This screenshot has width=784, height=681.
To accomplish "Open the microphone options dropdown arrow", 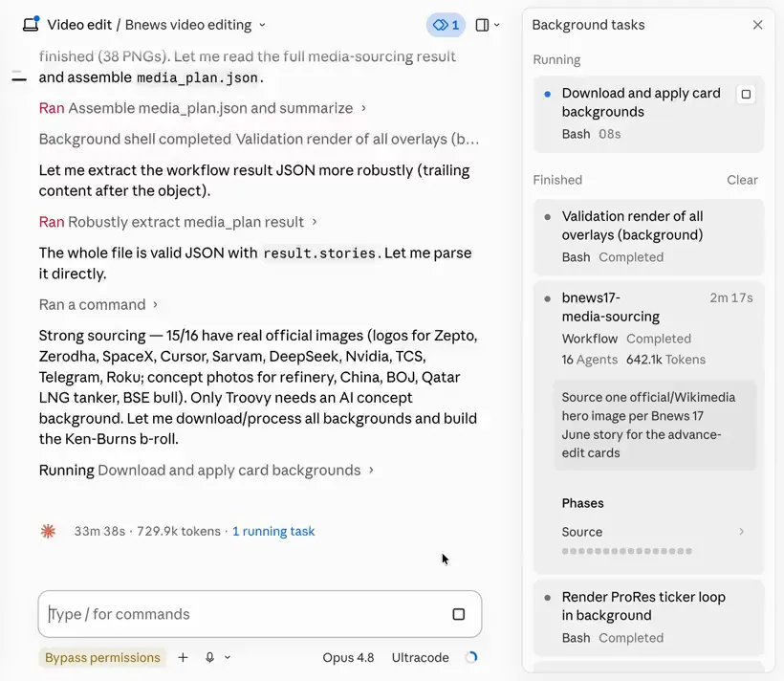I will pyautogui.click(x=228, y=657).
